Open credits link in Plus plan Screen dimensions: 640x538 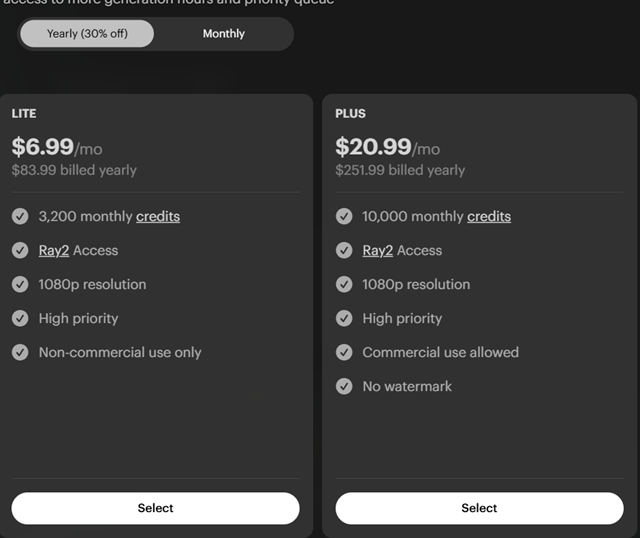[x=489, y=216]
